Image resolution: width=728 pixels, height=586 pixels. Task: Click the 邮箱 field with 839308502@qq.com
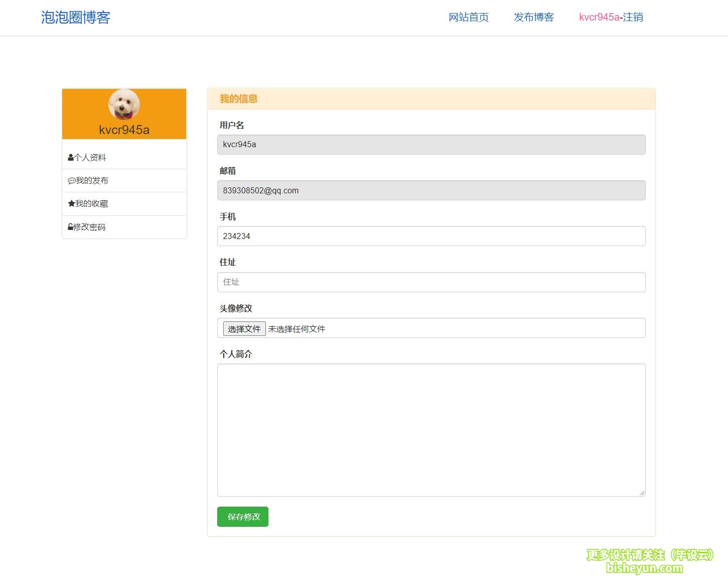tap(431, 190)
